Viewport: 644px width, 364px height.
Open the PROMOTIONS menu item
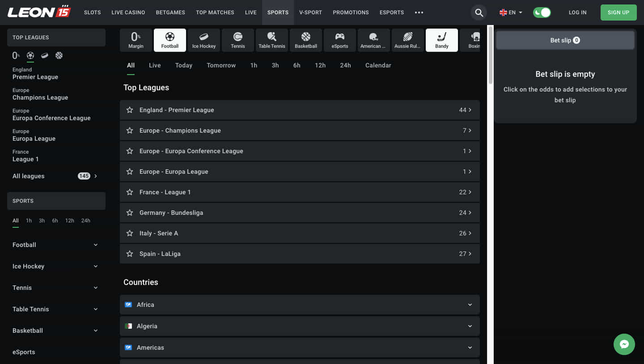point(351,13)
